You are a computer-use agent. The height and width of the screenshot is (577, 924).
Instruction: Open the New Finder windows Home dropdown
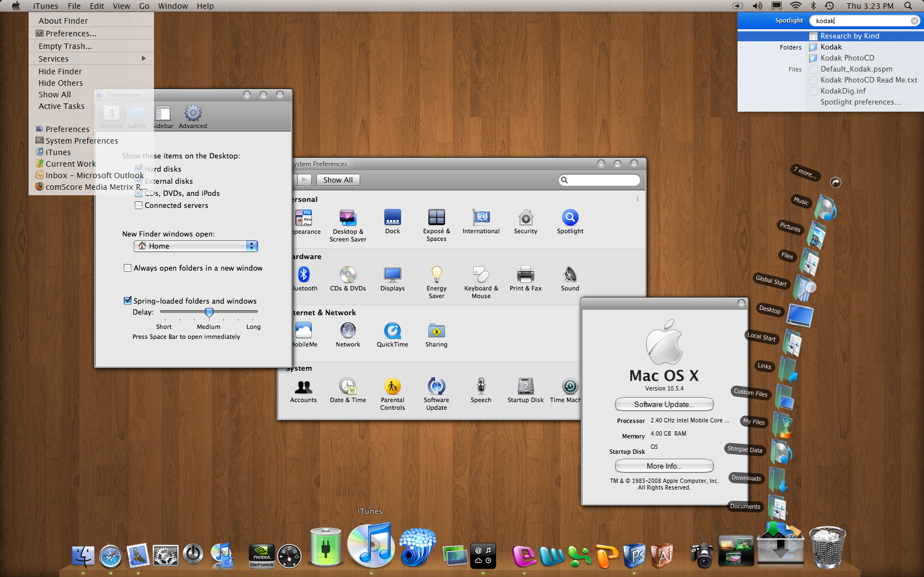coord(196,246)
